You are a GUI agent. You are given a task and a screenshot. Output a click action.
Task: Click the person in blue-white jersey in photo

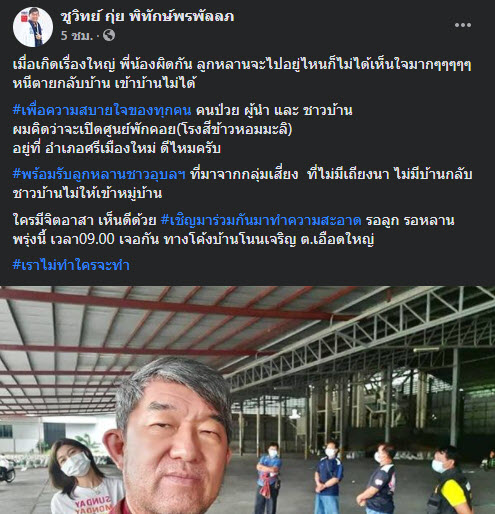coord(328,477)
